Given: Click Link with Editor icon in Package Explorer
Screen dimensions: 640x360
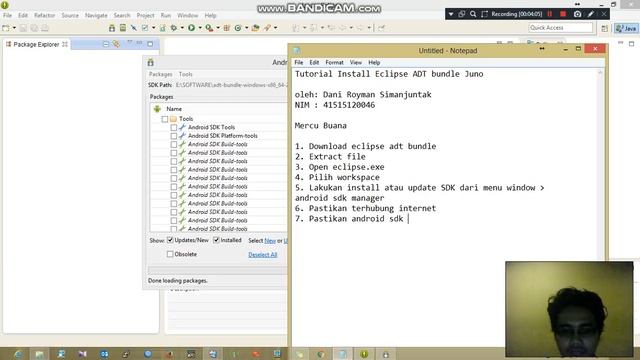Looking at the screenshot, I should [x=117, y=44].
